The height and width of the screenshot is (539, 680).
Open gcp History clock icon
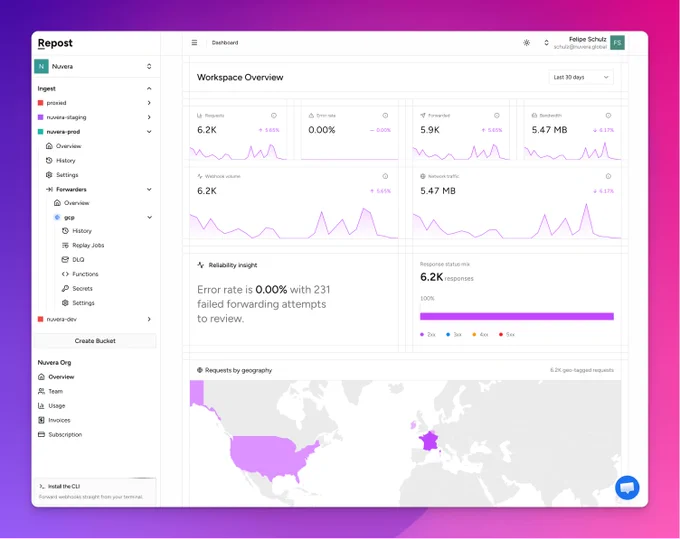(x=65, y=231)
